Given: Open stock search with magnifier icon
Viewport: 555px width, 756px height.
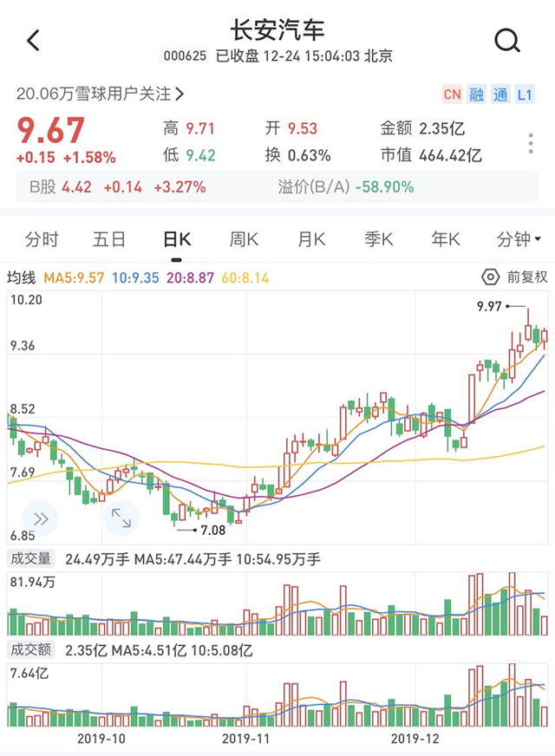Looking at the screenshot, I should (507, 41).
